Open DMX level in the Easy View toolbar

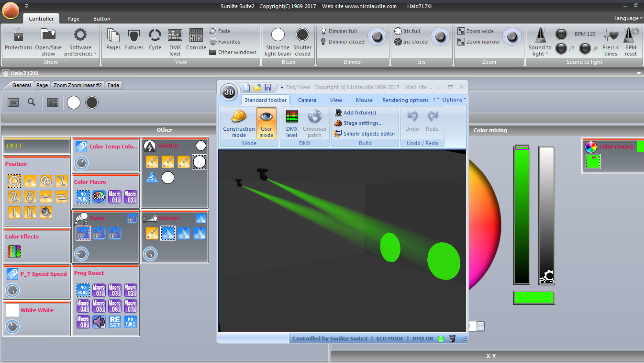pos(292,124)
